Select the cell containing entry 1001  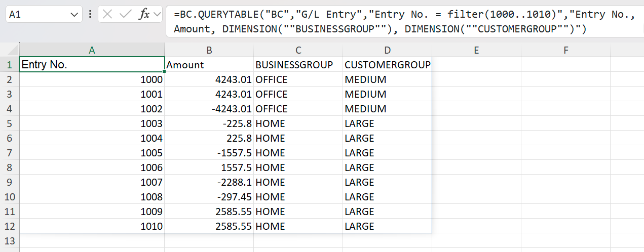pyautogui.click(x=92, y=94)
